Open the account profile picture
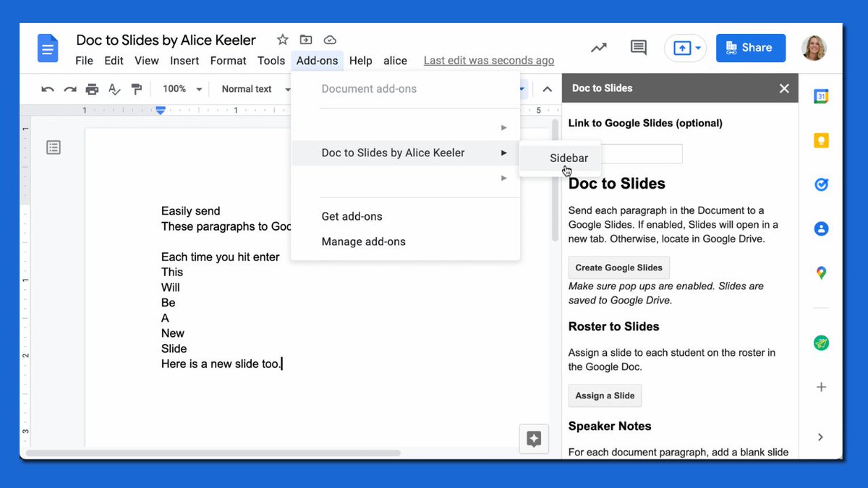The height and width of the screenshot is (488, 868). tap(814, 48)
